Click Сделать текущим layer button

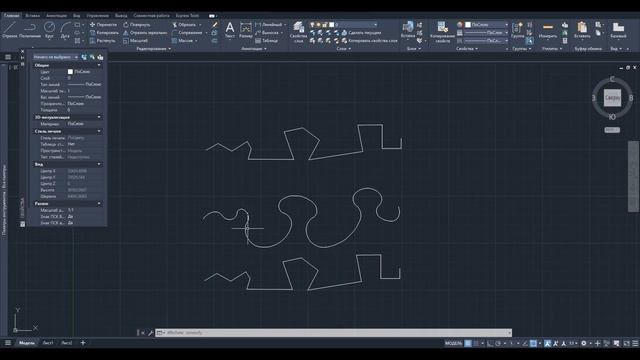(361, 33)
